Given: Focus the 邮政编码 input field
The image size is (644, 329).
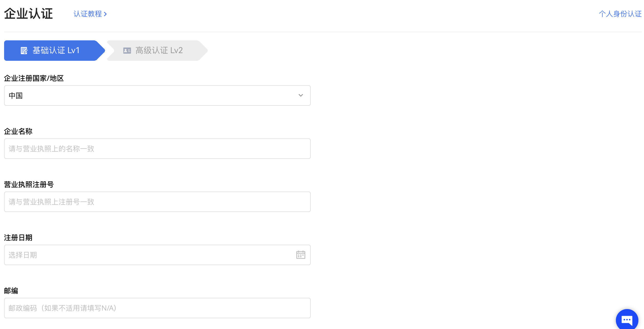Looking at the screenshot, I should tap(157, 308).
